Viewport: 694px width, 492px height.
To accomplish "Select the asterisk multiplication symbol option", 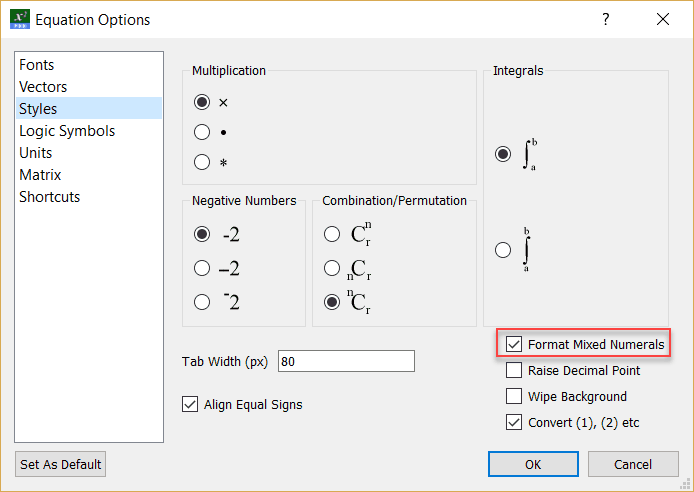I will tap(202, 162).
